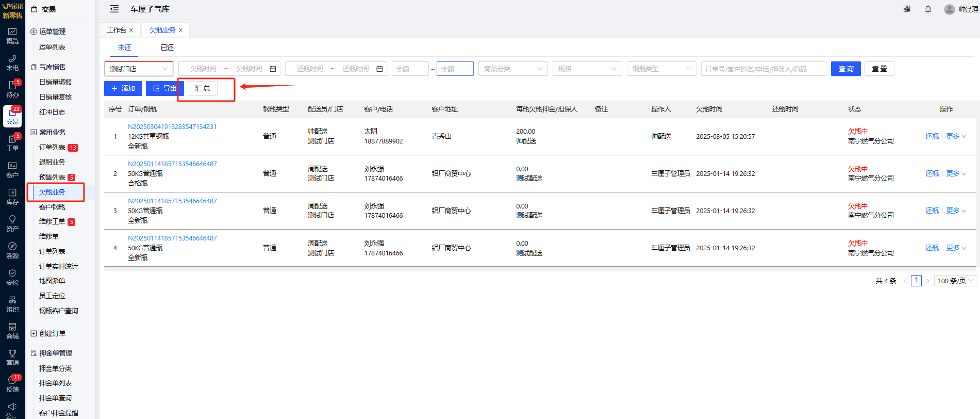Open 运单列表 in the sidebar

click(52, 47)
